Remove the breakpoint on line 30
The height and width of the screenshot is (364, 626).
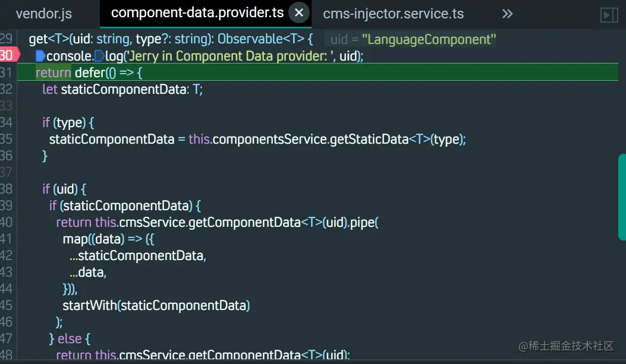tap(7, 56)
